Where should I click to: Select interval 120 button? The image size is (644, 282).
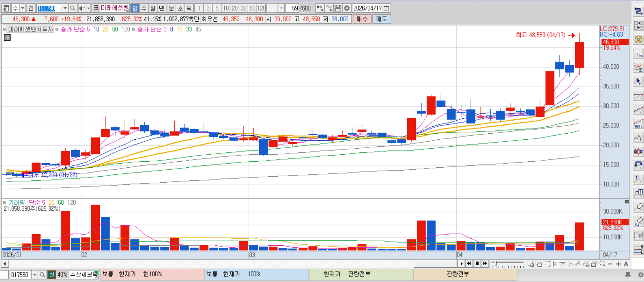click(x=261, y=8)
